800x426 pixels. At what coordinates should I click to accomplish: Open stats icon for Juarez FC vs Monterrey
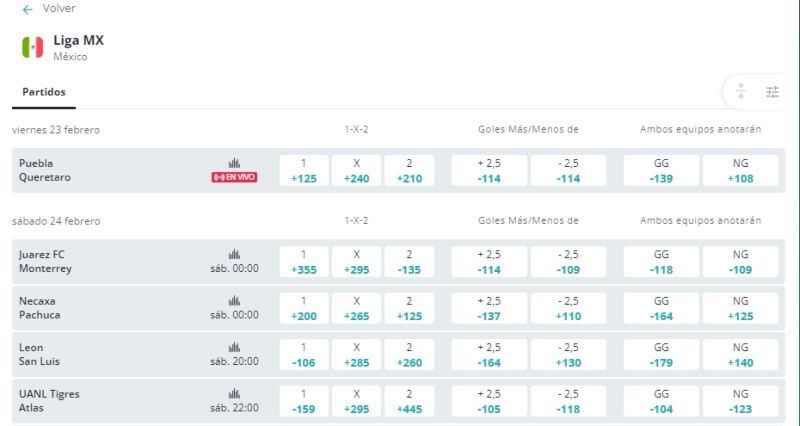tap(234, 254)
